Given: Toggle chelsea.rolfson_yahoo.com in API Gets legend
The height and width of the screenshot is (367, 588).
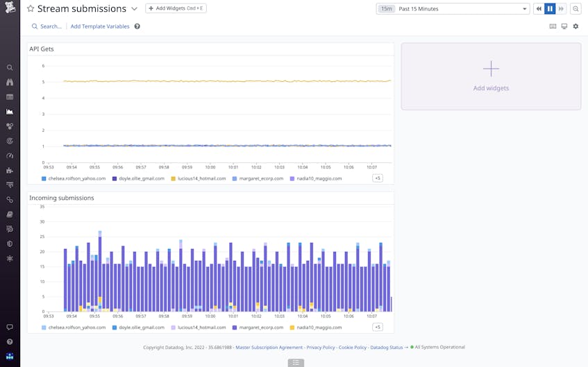Looking at the screenshot, I should [74, 178].
